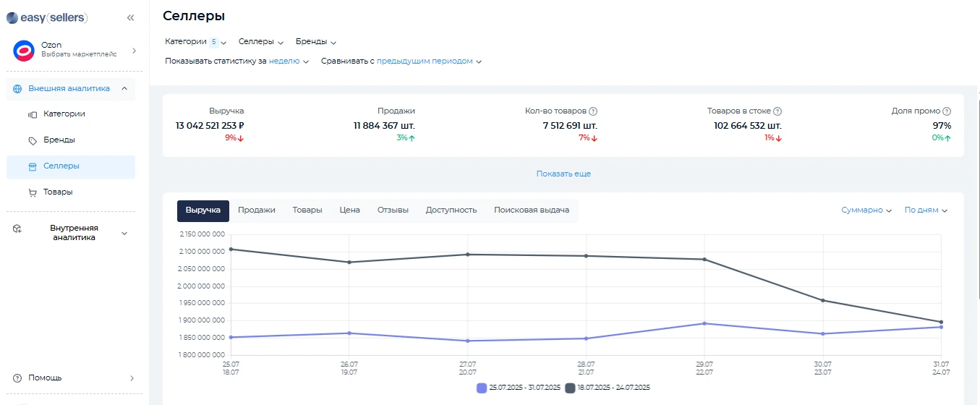Switch to the Поисковая выдача tab
This screenshot has width=980, height=405.
[531, 210]
